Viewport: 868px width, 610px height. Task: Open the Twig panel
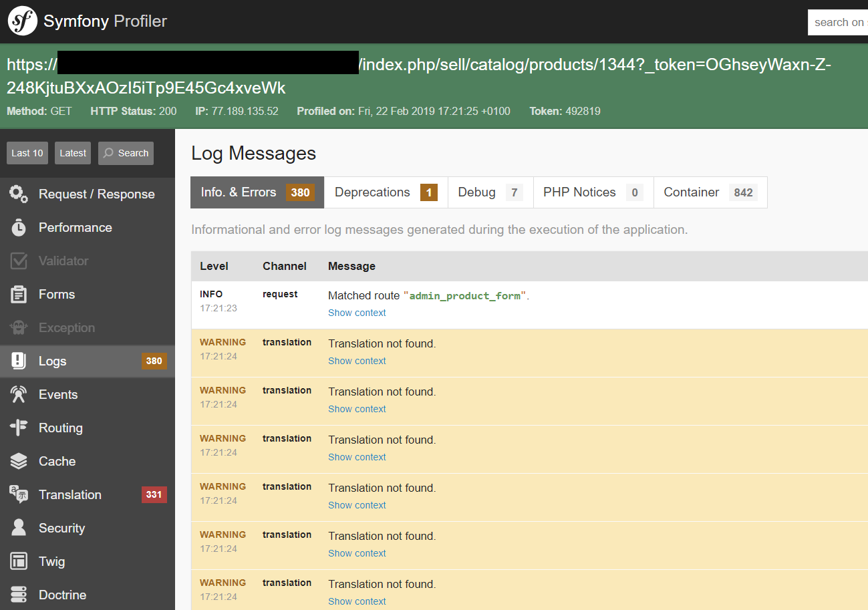pos(88,562)
